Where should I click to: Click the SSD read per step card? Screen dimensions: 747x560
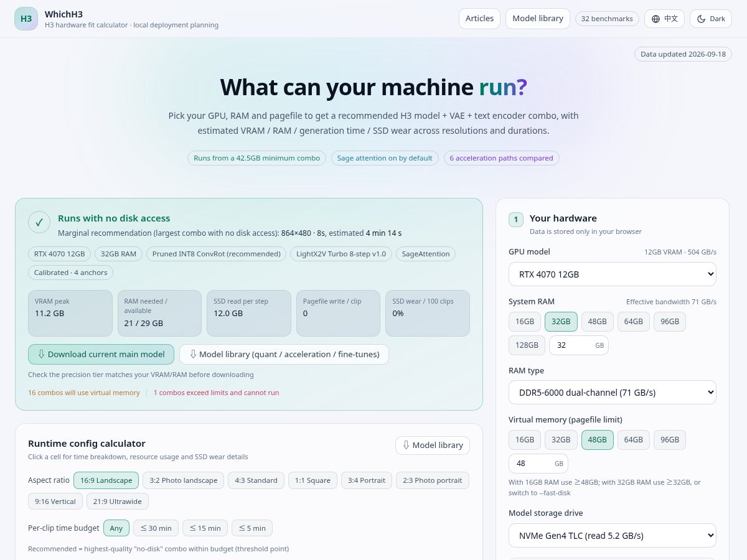pos(249,313)
